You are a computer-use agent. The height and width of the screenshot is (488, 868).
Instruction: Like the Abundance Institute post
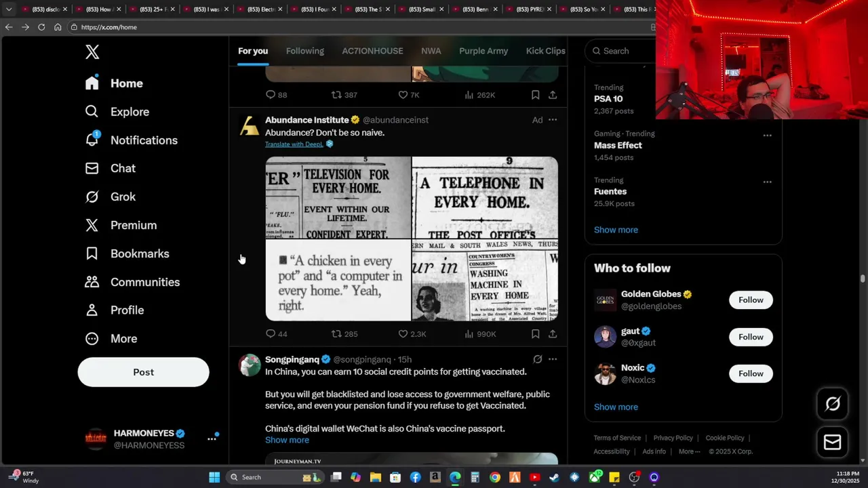pos(412,333)
